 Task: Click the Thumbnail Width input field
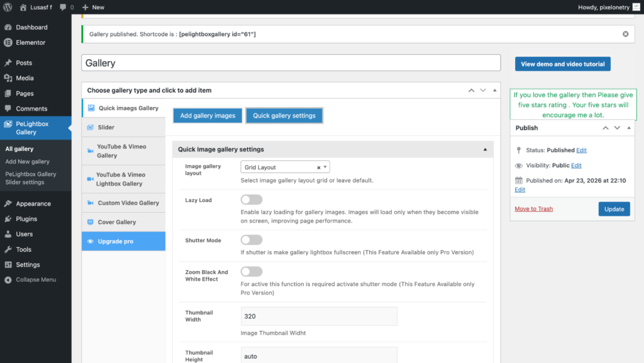tap(319, 316)
